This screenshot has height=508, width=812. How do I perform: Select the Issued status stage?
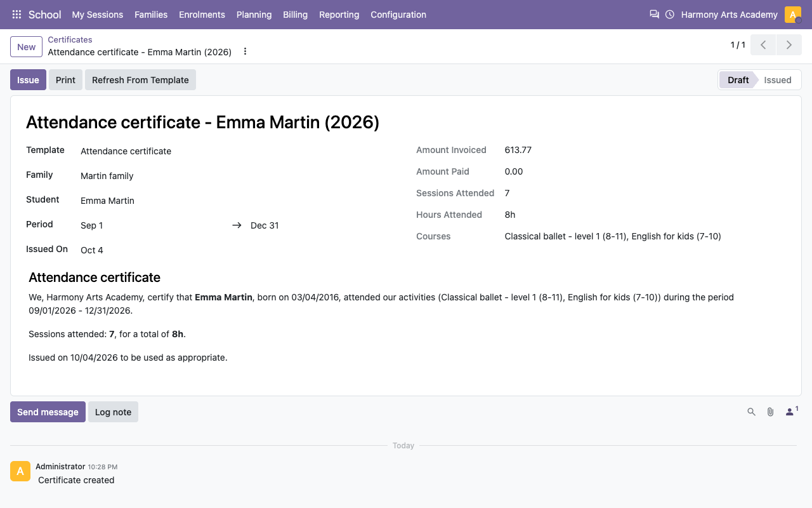click(x=778, y=80)
